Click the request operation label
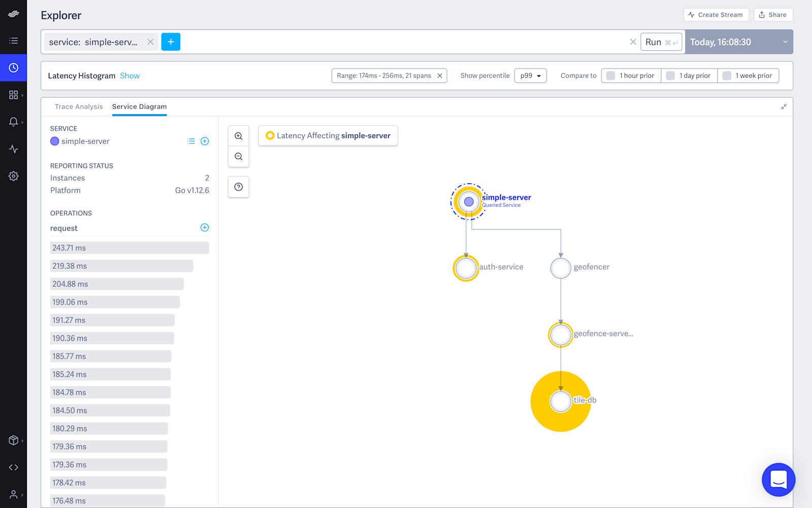812x508 pixels. coord(64,228)
